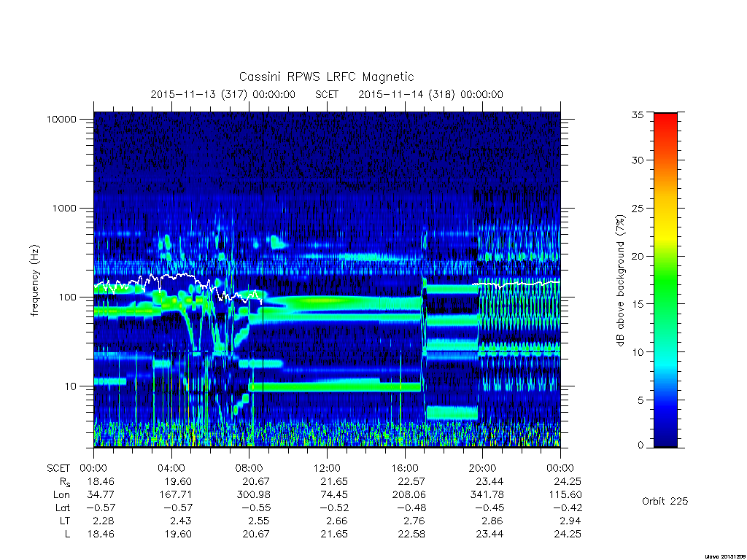Click the SCET 04:00 time tick label
The width and height of the screenshot is (747, 560).
pos(171,468)
